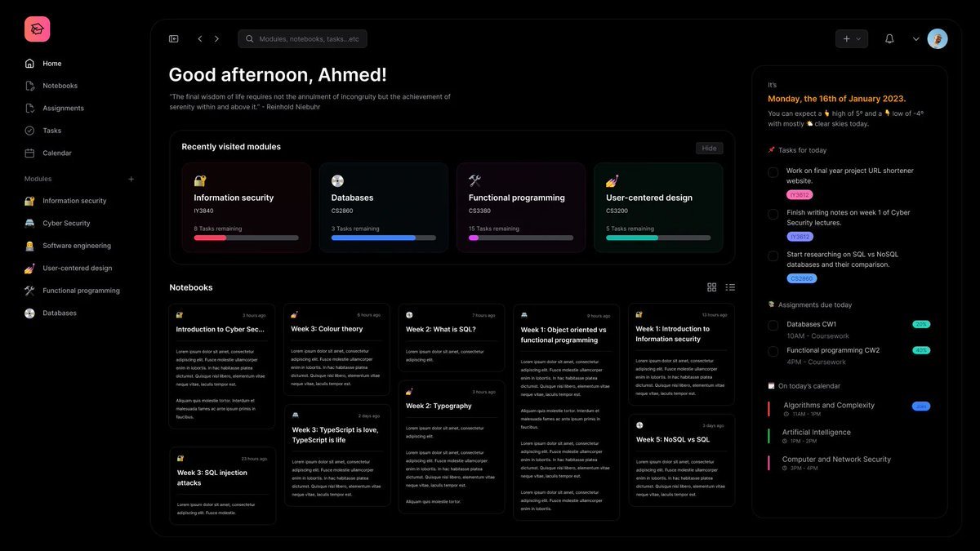
Task: Go back with the left arrow
Action: point(199,38)
